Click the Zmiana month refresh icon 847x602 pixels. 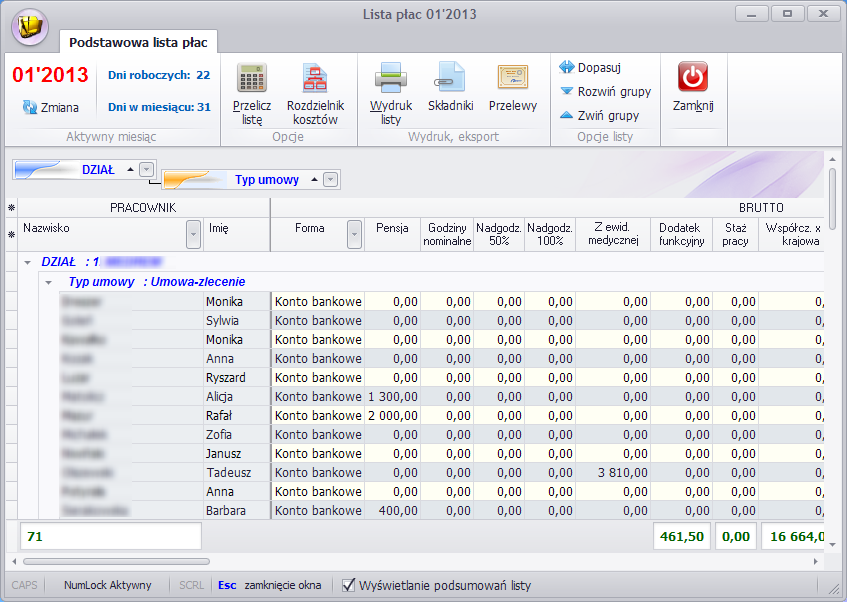click(30, 107)
